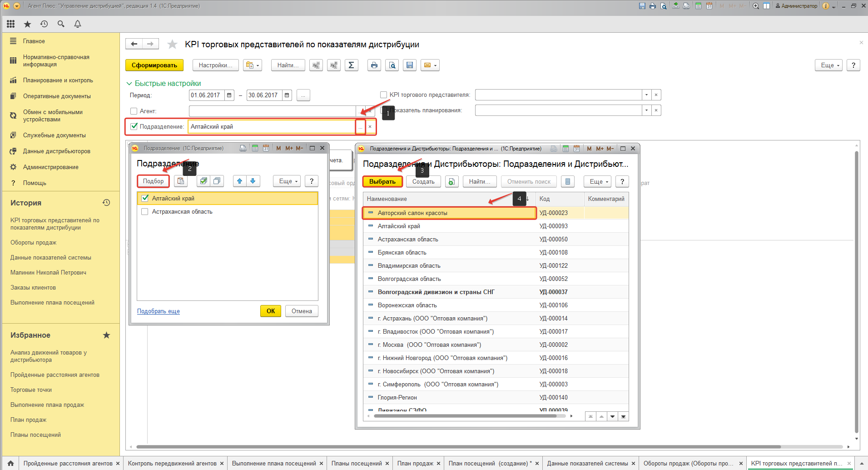
Task: Open report variants dropdown button
Action: 253,65
